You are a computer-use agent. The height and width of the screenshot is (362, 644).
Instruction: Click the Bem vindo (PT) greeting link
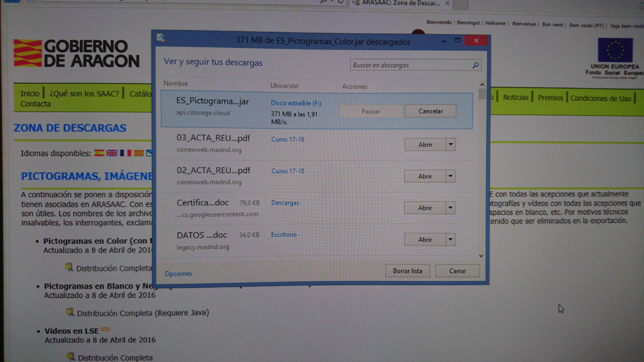587,25
